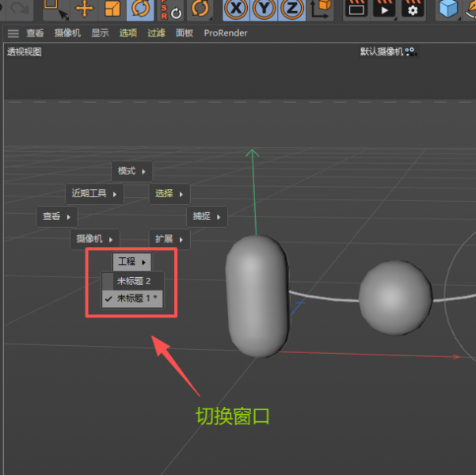Toggle the X axis lock
476x475 pixels.
235,9
